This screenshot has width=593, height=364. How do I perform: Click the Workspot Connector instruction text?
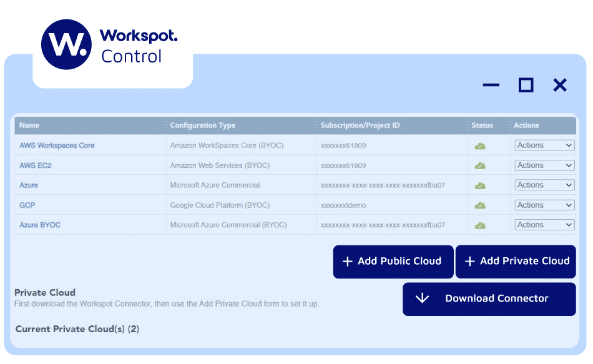point(167,304)
